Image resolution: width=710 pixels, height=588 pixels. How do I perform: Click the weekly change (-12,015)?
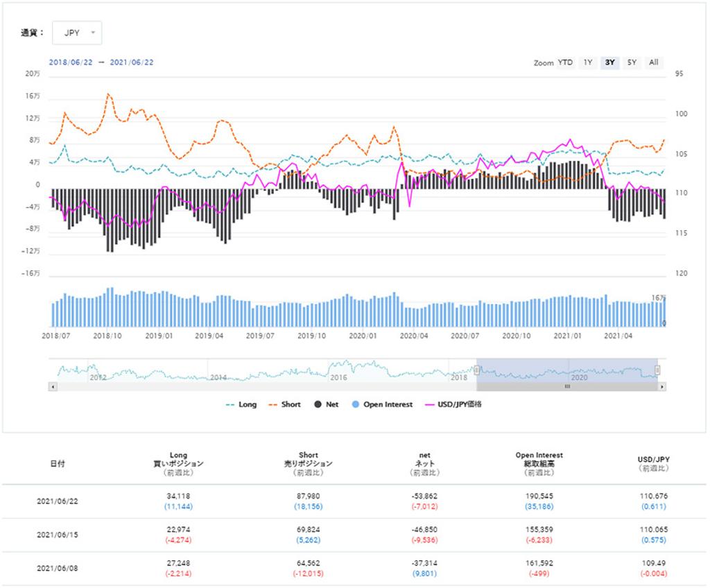click(309, 574)
